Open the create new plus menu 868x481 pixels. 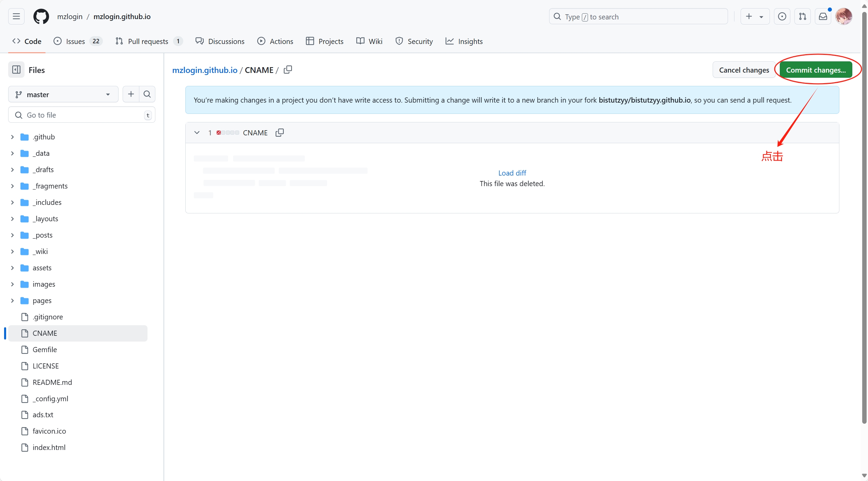tap(755, 16)
